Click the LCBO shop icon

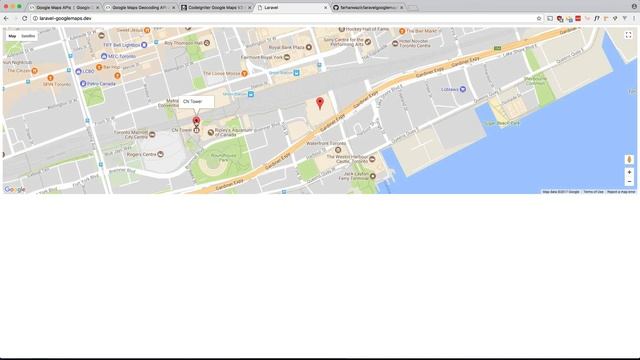[78, 71]
